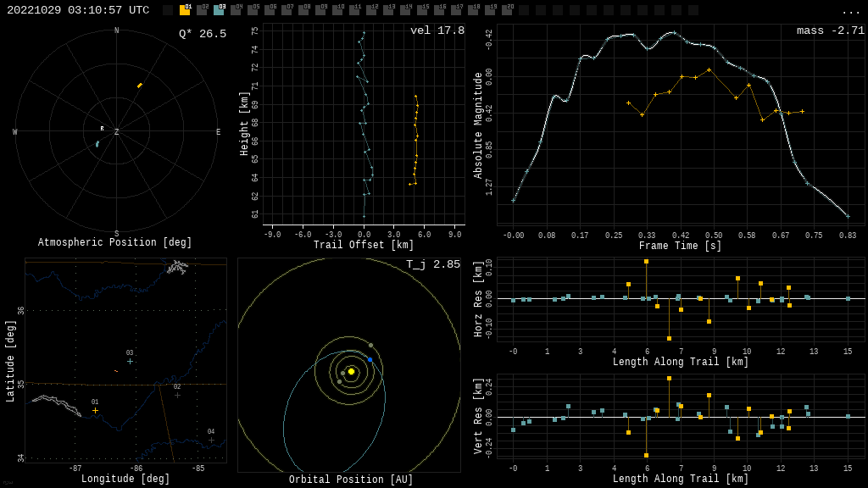Select station 10 in the top bar
The height and width of the screenshot is (488, 868).
click(337, 11)
